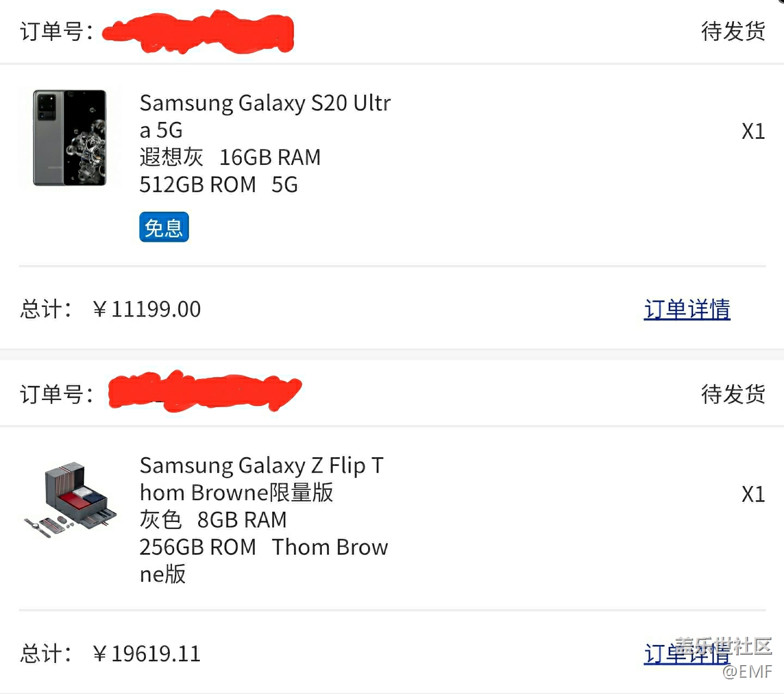
Task: Tap the blue 免息 badge
Action: pyautogui.click(x=164, y=227)
